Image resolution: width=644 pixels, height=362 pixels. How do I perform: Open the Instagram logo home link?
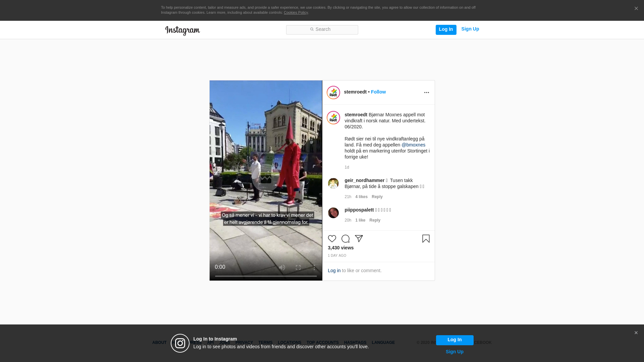pyautogui.click(x=182, y=31)
